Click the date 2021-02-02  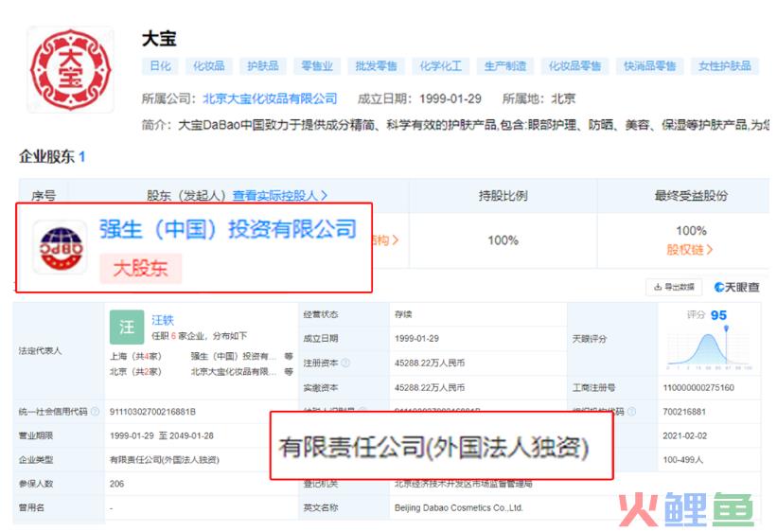[685, 435]
